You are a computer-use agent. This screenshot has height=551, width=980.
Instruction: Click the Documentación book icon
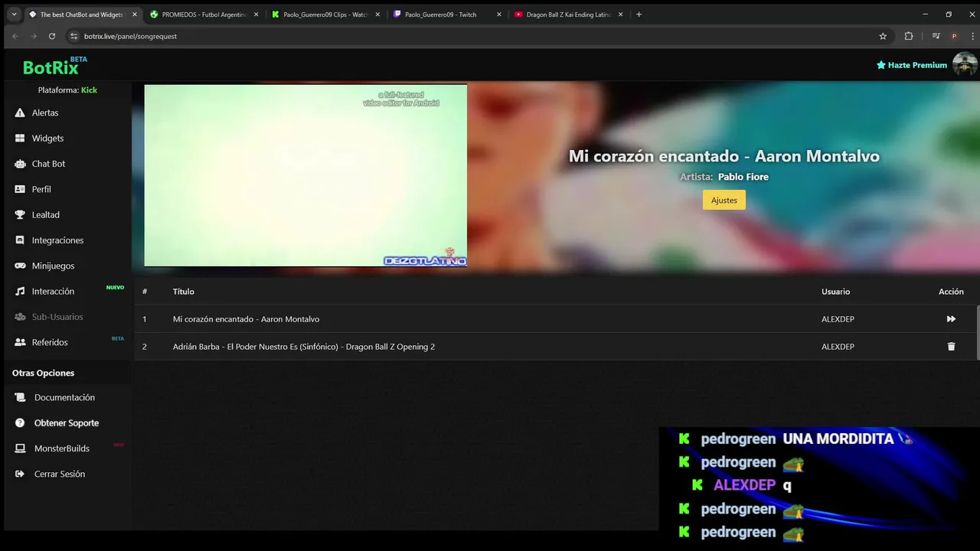click(20, 397)
